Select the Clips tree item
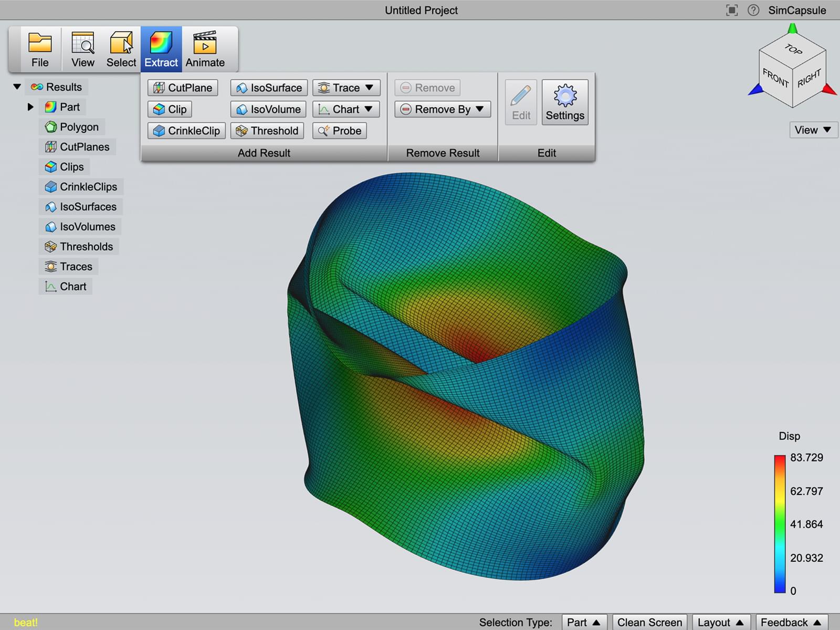 65,167
